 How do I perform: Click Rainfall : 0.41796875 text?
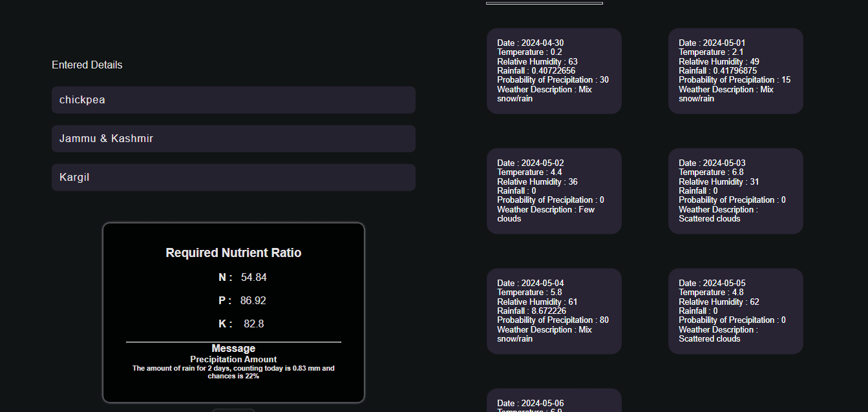tap(717, 71)
